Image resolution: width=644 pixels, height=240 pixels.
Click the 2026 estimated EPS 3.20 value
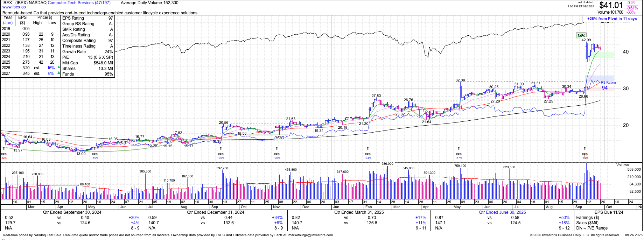(26, 68)
